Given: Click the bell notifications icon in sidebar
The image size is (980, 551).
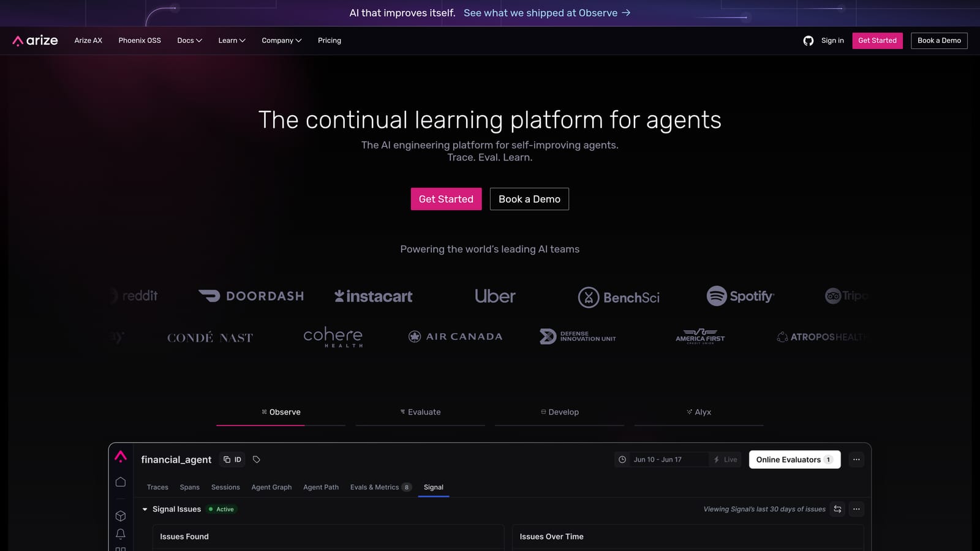Looking at the screenshot, I should (x=121, y=534).
